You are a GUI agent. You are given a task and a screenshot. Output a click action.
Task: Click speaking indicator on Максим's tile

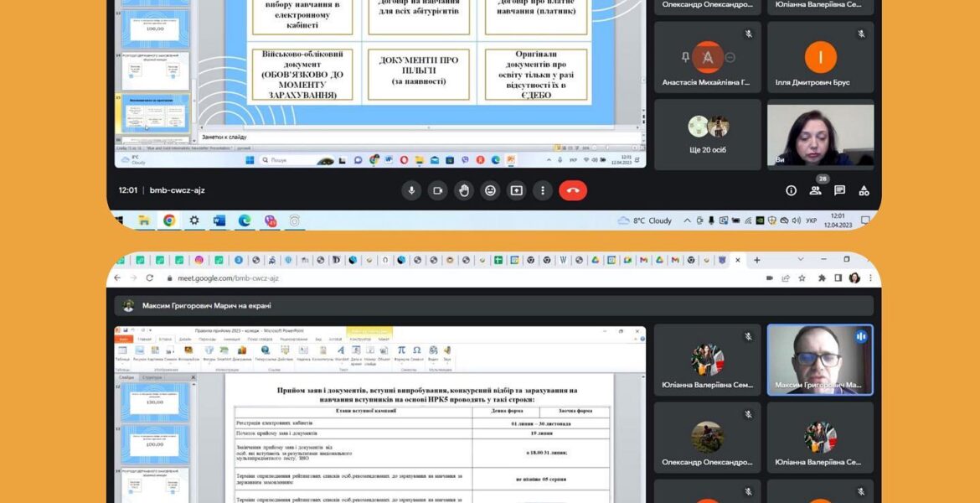[861, 336]
